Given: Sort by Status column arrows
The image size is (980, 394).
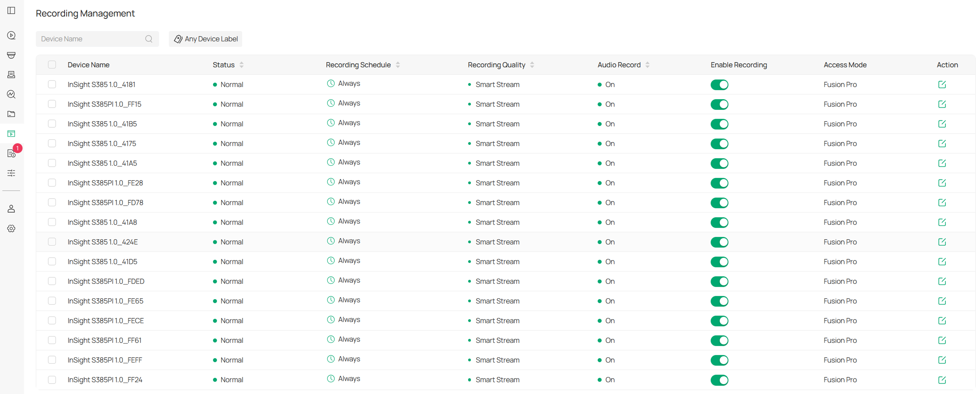Looking at the screenshot, I should (241, 65).
